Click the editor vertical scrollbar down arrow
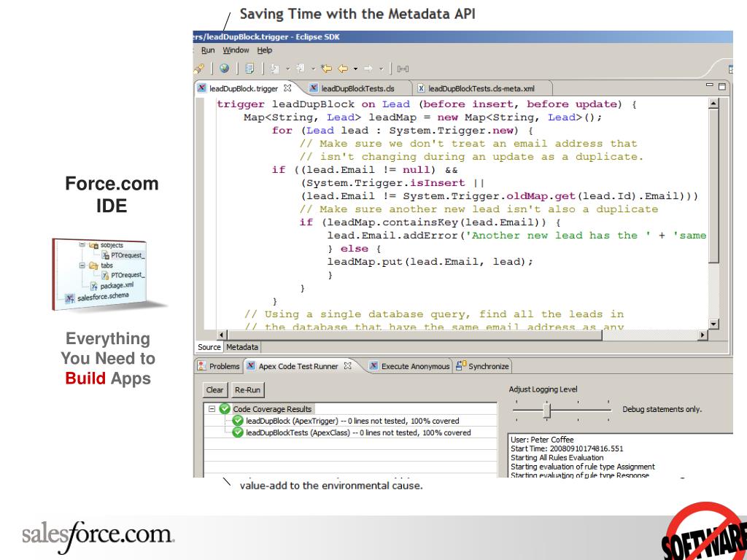Image resolution: width=747 pixels, height=560 pixels. pos(713,324)
